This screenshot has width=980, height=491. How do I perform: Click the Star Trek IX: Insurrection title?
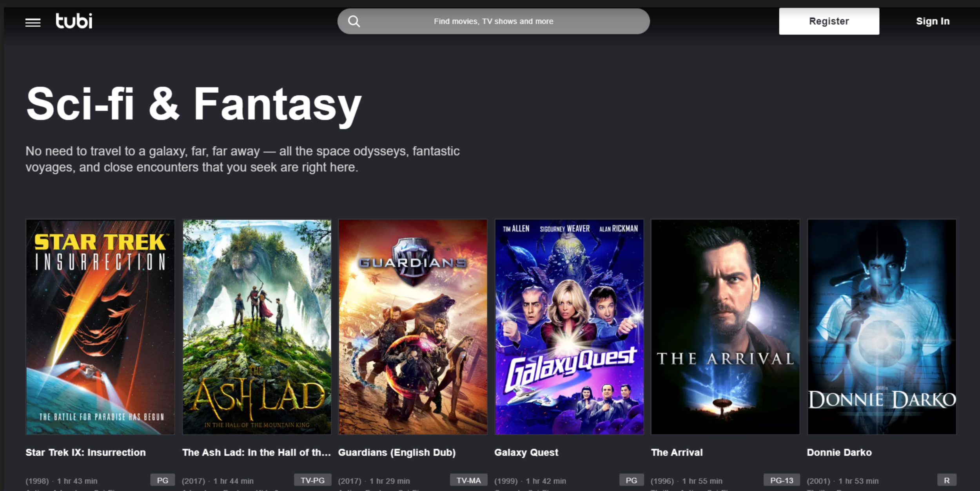[x=85, y=452]
